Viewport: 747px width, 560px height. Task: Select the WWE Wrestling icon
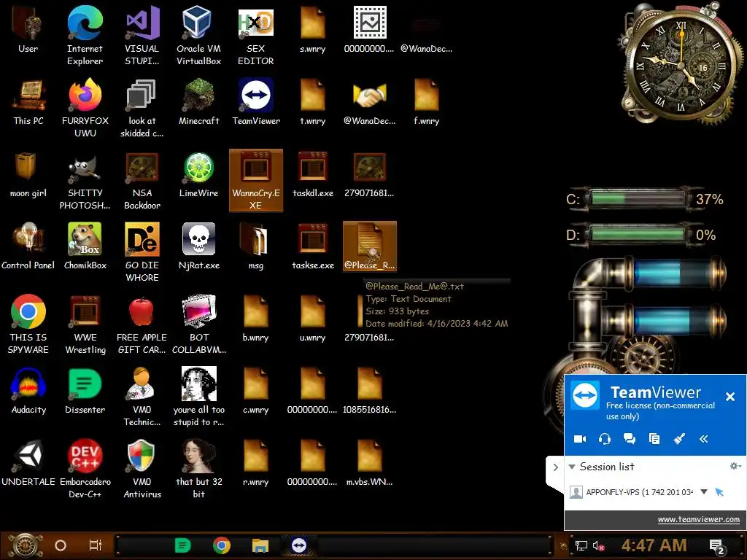85,324
